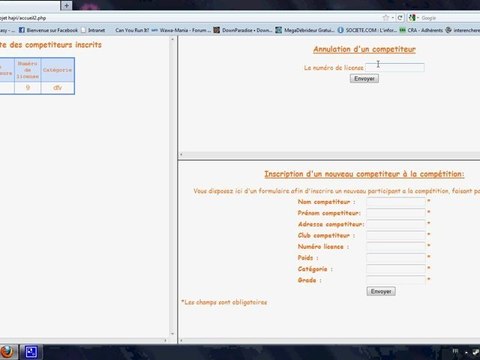480x360 pixels.
Task: Click the Poids field
Action: (x=396, y=257)
